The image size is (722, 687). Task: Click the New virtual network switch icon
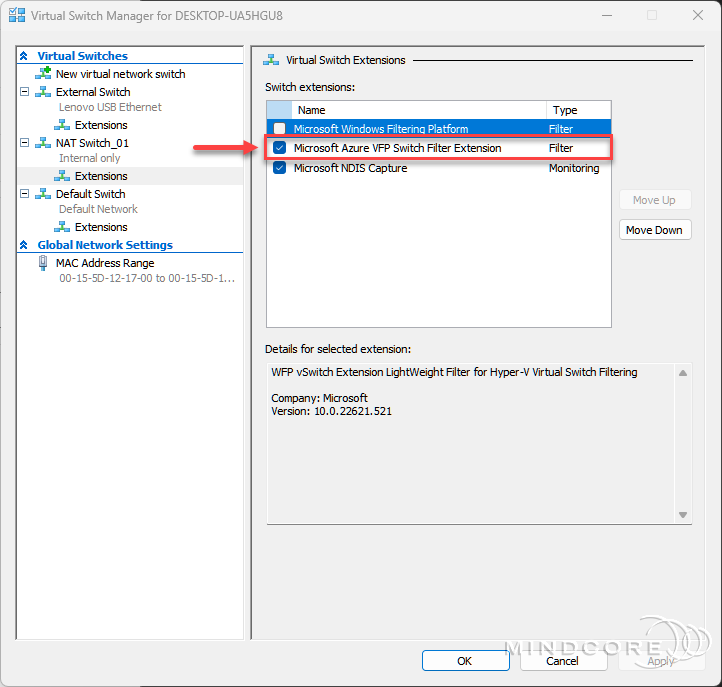[43, 73]
